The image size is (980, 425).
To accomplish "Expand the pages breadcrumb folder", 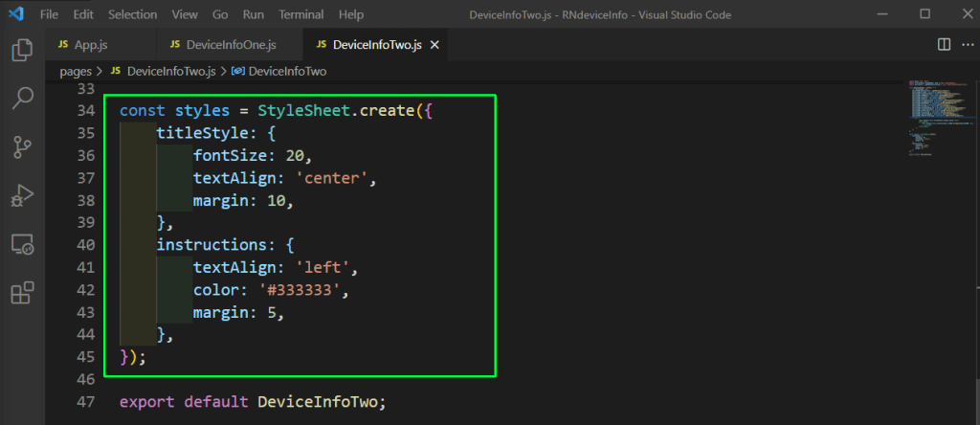I will click(x=75, y=71).
